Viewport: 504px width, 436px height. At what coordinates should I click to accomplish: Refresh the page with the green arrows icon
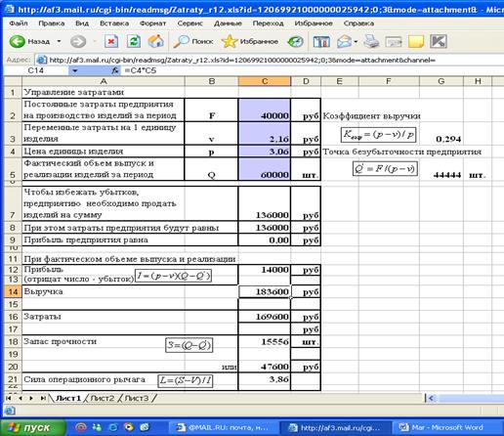coord(134,41)
